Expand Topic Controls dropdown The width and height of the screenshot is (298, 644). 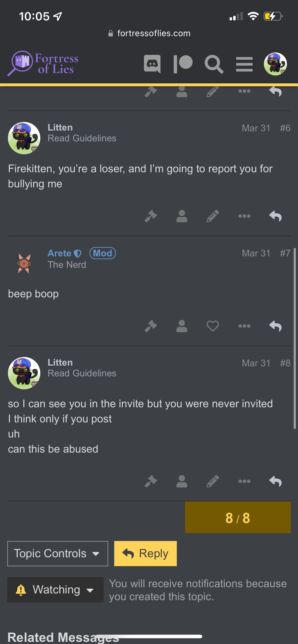[58, 553]
